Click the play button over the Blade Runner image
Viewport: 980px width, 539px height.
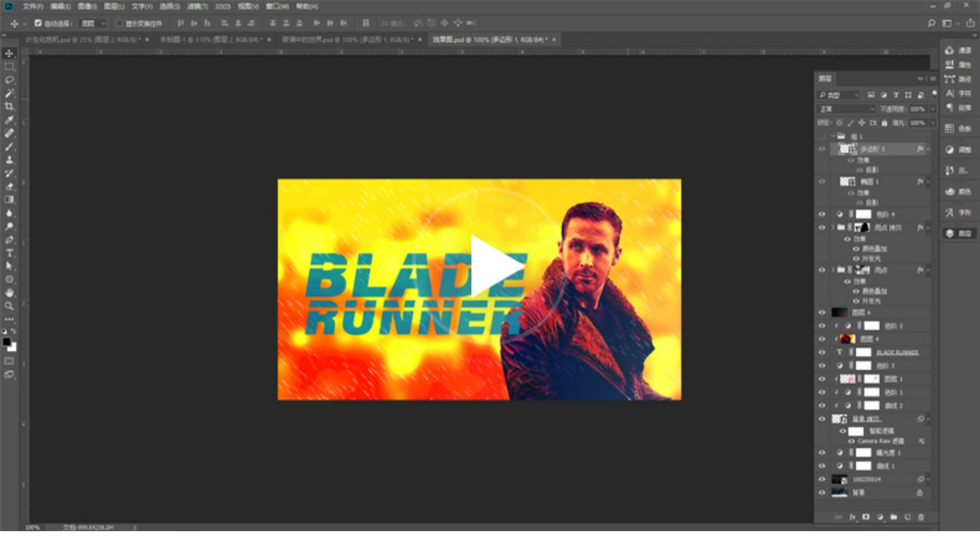click(x=497, y=266)
